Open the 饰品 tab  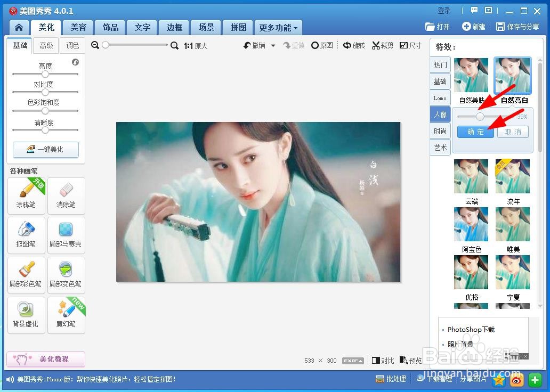tap(110, 27)
